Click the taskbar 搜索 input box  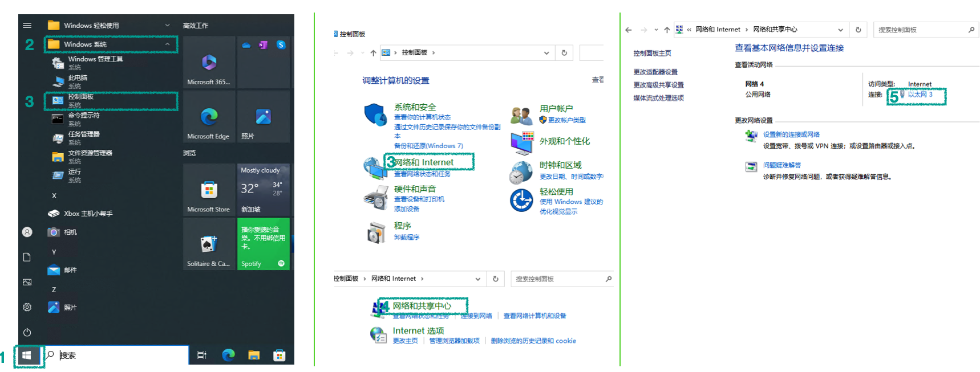point(123,355)
